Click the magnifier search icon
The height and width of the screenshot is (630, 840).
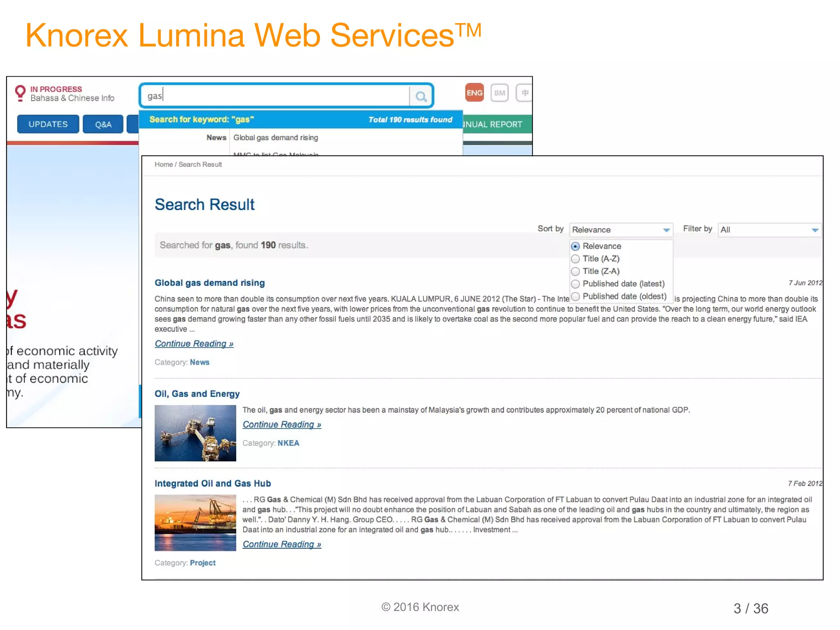(421, 96)
